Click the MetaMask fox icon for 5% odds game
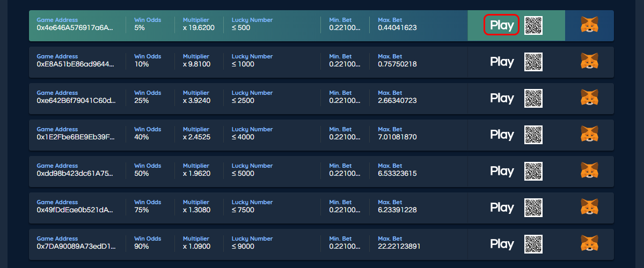This screenshot has width=644, height=268. click(x=590, y=25)
